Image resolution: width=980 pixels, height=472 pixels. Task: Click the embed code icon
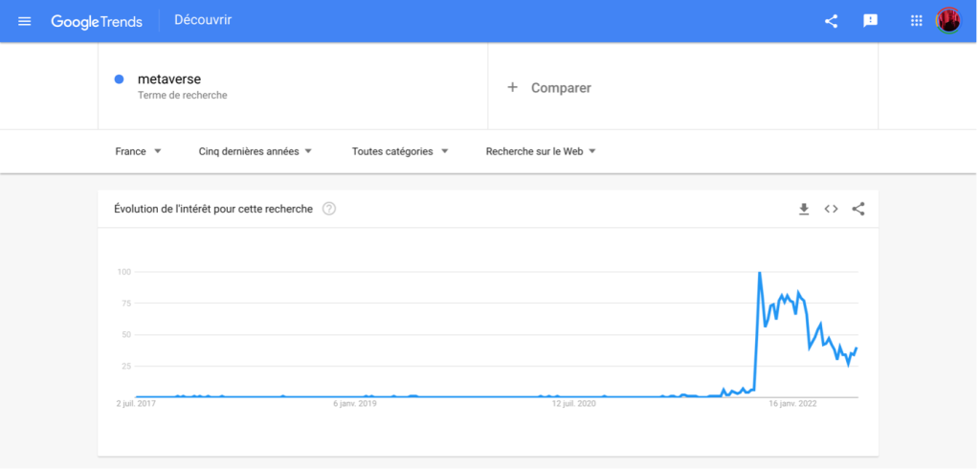coord(831,209)
